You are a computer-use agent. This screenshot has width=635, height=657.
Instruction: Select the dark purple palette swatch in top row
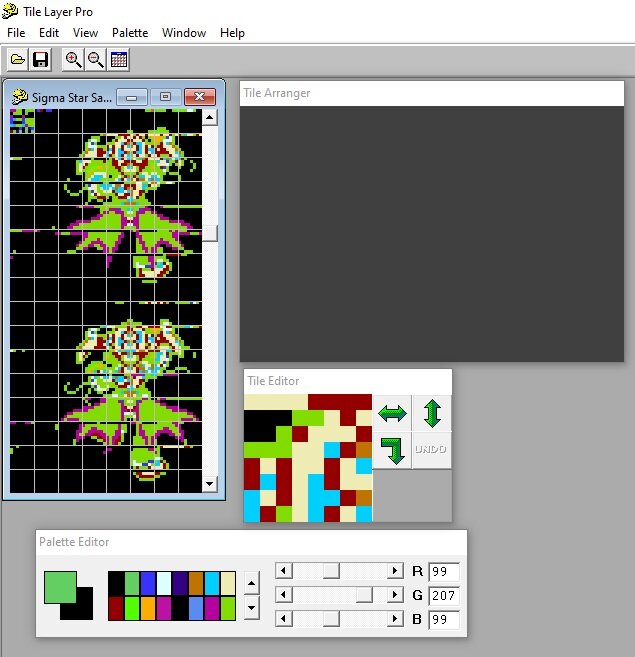tap(180, 583)
